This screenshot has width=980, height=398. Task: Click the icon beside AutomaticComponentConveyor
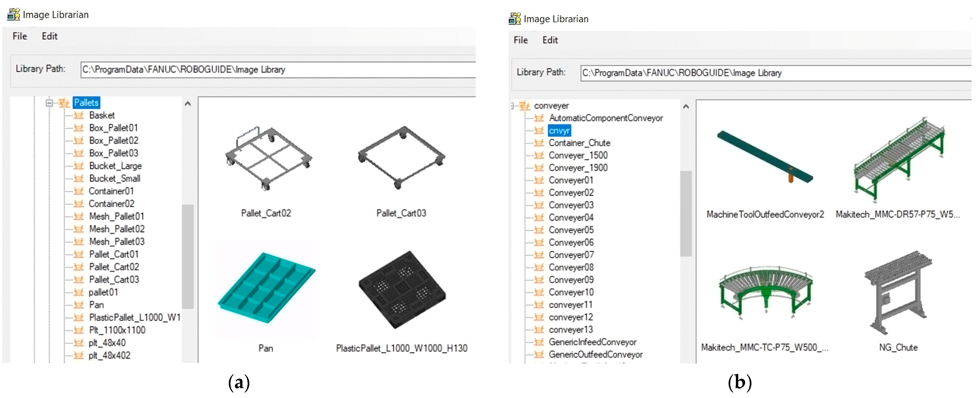tap(539, 118)
